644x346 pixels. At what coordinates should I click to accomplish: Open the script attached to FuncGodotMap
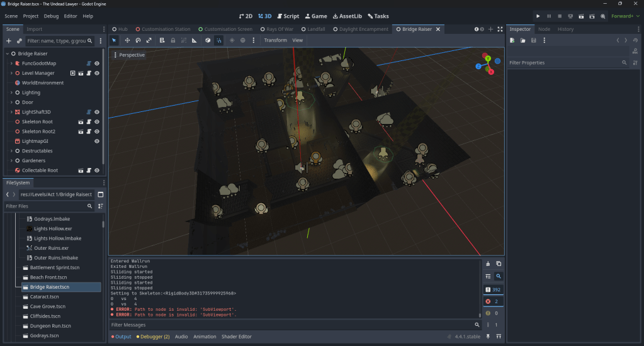(x=89, y=64)
